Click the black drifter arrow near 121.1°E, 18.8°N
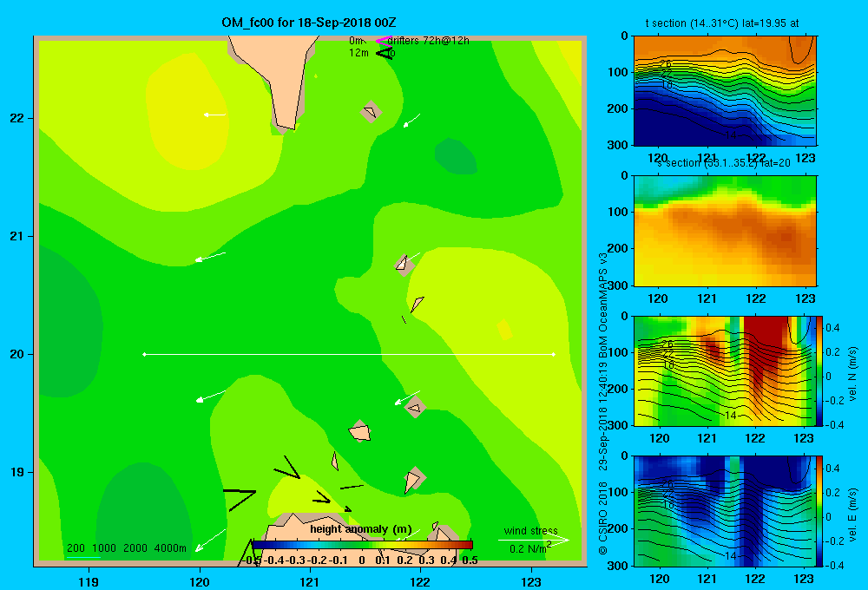 [322, 497]
